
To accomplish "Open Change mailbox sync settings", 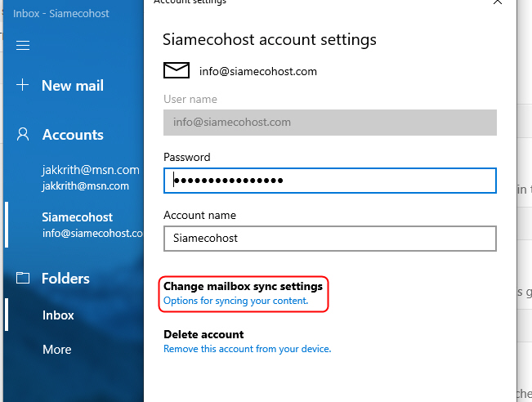I will pyautogui.click(x=243, y=287).
